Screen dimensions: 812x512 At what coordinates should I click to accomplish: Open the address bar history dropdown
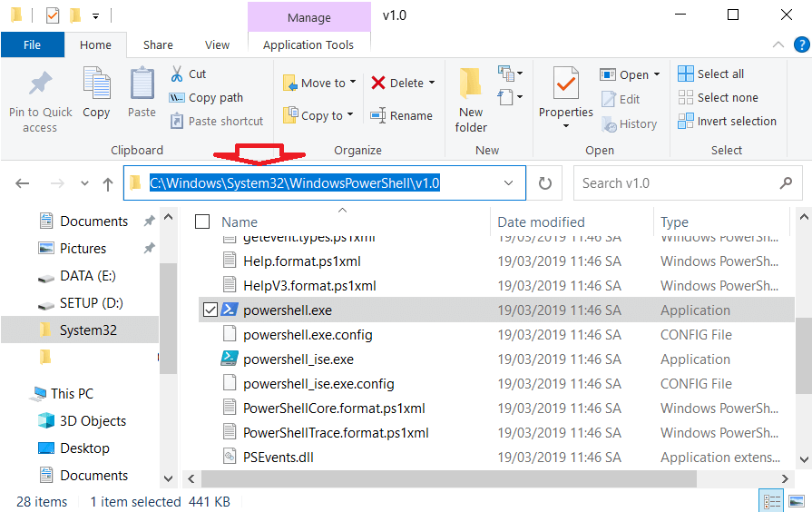tap(509, 183)
